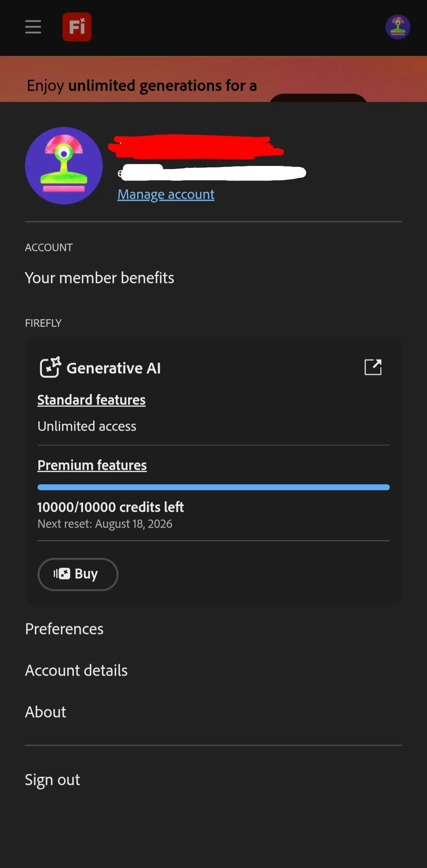Open Preferences menu item

[64, 629]
